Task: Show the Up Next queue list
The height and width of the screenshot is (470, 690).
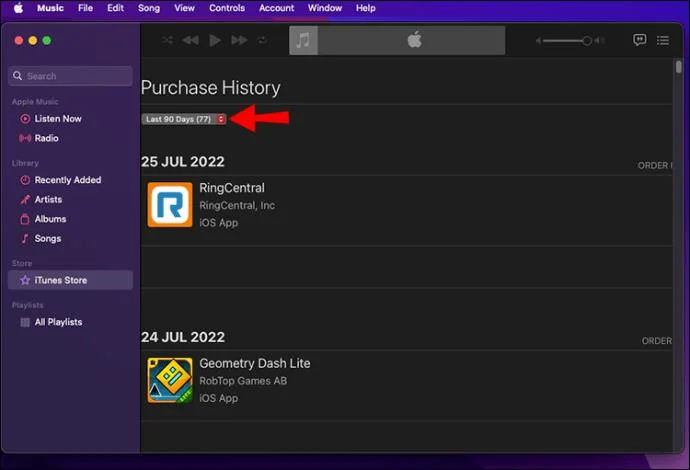Action: coord(663,40)
